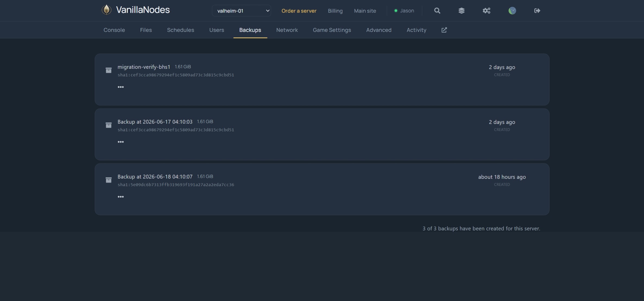Viewport: 644px width, 301px height.
Task: Open the Game Settings tab
Action: pyautogui.click(x=332, y=30)
